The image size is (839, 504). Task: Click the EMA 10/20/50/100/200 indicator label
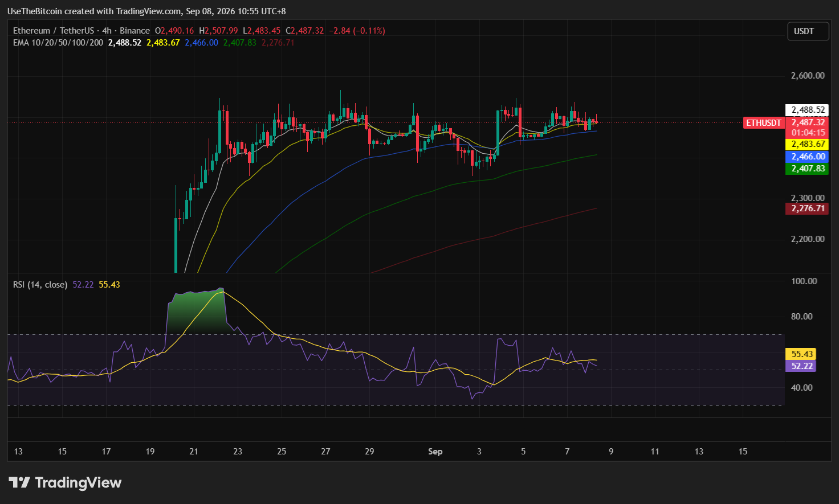click(58, 43)
